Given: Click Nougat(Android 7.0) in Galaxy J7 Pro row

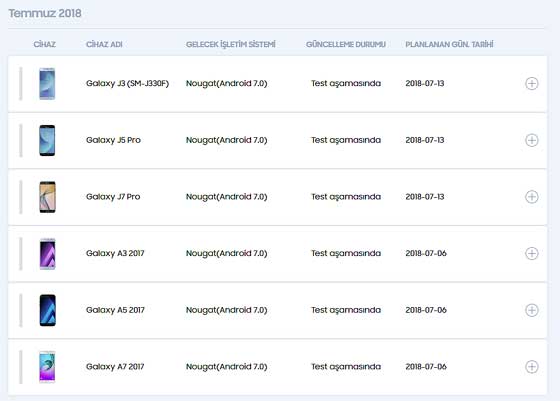Looking at the screenshot, I should click(x=226, y=197).
